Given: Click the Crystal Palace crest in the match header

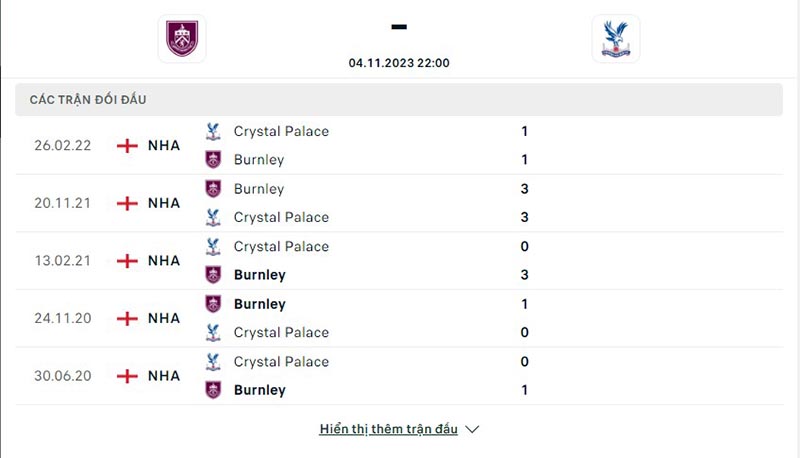Looking at the screenshot, I should pyautogui.click(x=615, y=39).
